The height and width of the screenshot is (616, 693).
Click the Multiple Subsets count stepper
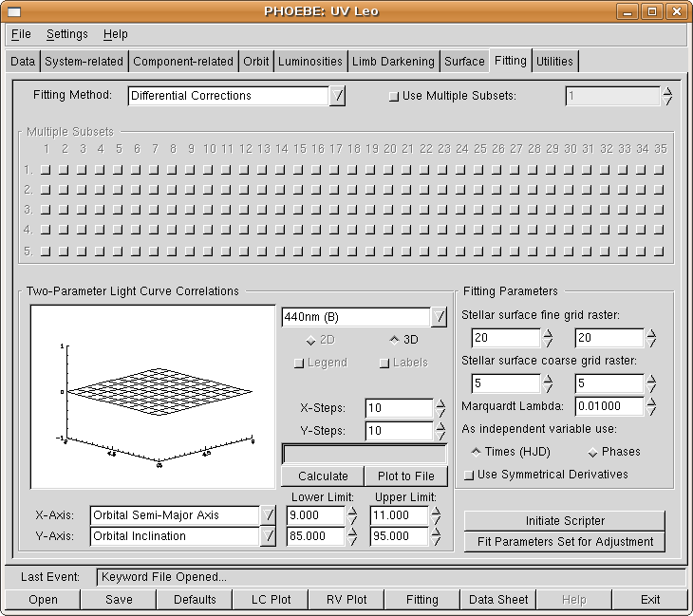[667, 96]
